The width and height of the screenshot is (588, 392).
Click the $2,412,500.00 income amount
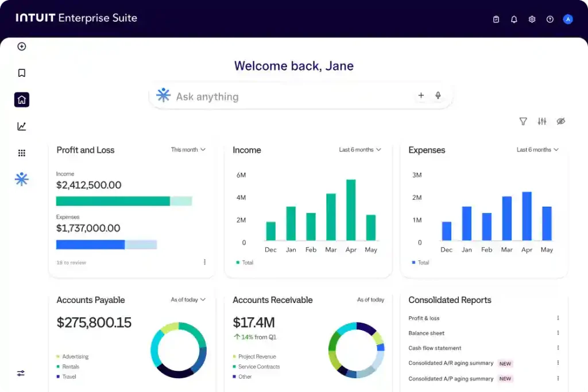tap(89, 185)
